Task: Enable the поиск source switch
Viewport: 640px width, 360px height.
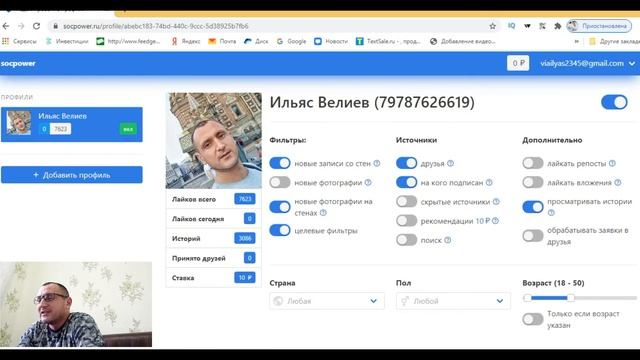Action: click(x=407, y=240)
